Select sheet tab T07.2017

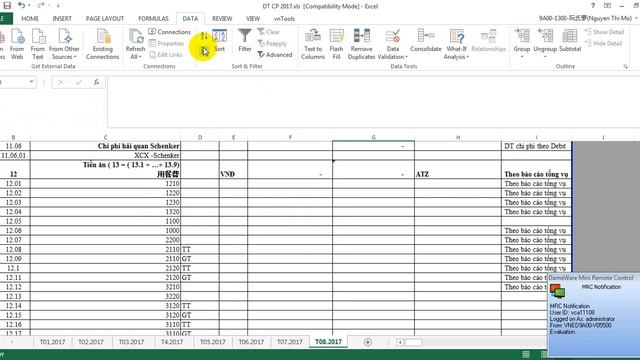(x=290, y=342)
